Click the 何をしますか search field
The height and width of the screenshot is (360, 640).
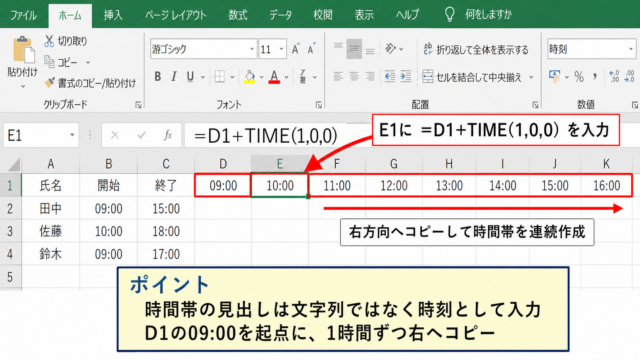[x=488, y=15]
